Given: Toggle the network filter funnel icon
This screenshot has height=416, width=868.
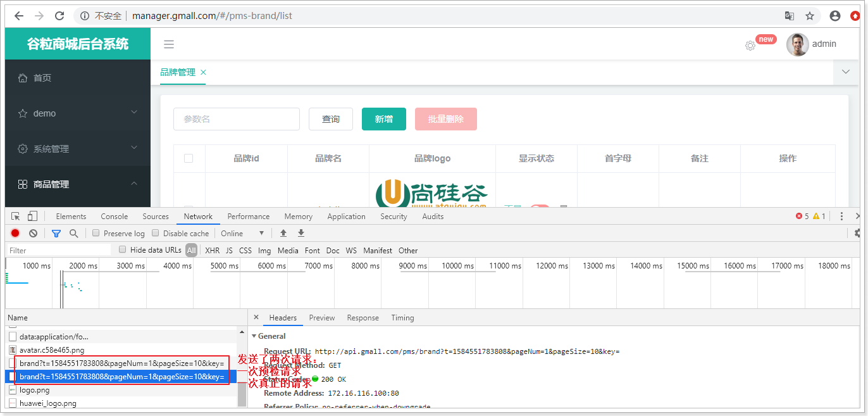Looking at the screenshot, I should pos(56,234).
